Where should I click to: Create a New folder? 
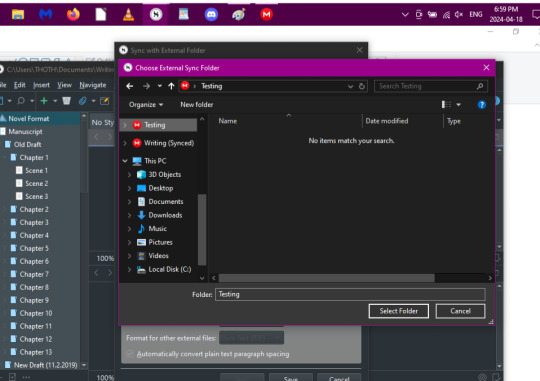click(197, 104)
